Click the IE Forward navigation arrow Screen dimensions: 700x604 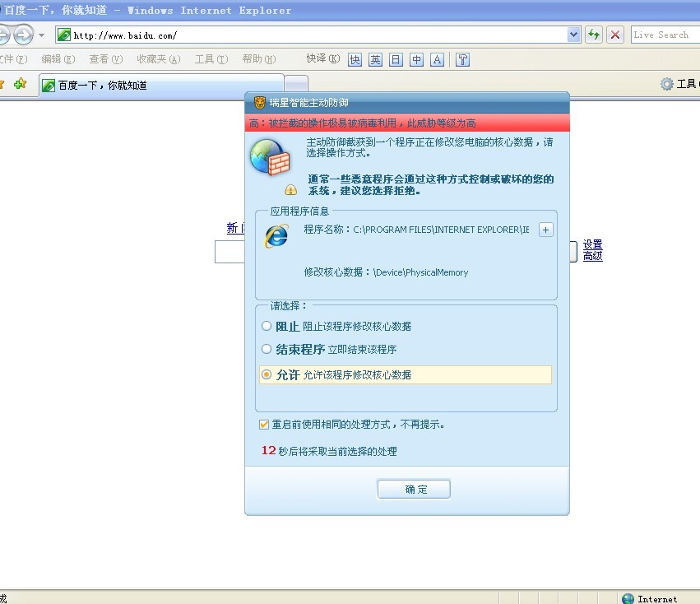pyautogui.click(x=23, y=35)
